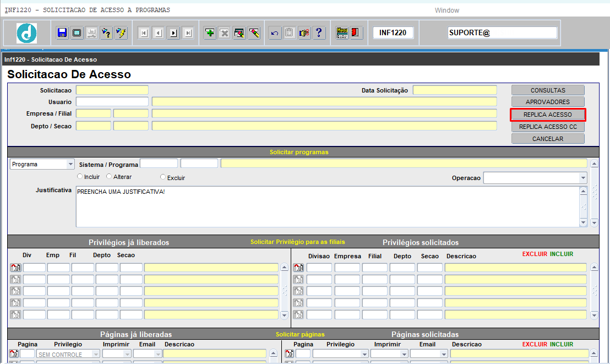Select the Incluir radio option
The image size is (610, 364).
80,176
